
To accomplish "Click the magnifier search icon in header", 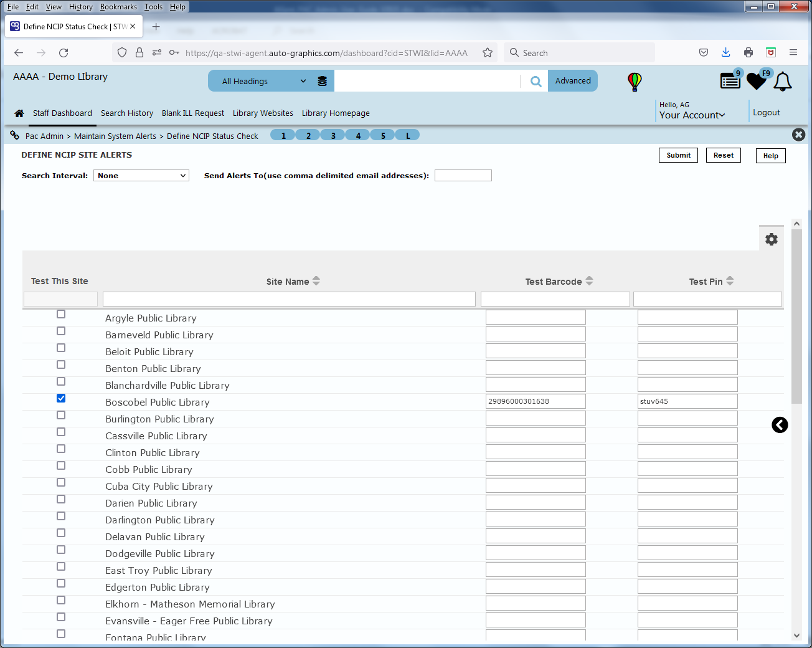I will 536,81.
